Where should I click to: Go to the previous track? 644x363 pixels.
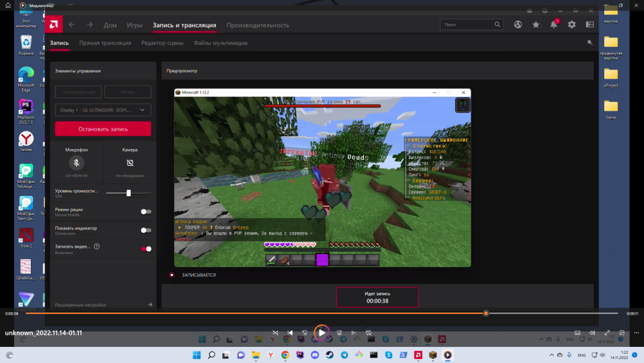pos(290,333)
